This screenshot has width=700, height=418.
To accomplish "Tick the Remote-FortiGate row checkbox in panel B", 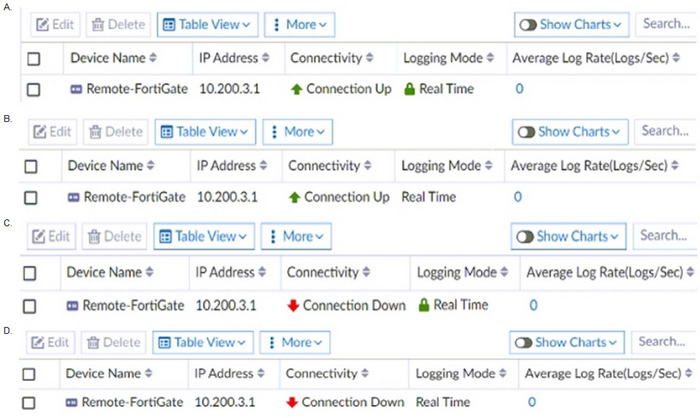I will pyautogui.click(x=31, y=197).
